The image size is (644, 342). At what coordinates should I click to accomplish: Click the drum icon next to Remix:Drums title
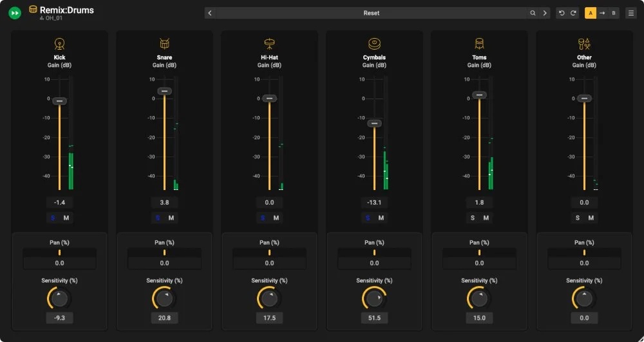coord(33,10)
